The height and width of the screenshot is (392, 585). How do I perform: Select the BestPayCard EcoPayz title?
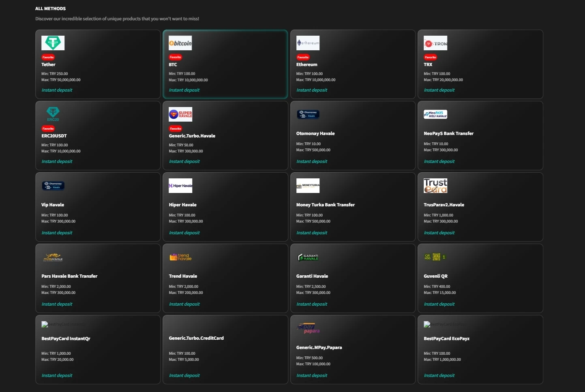446,338
